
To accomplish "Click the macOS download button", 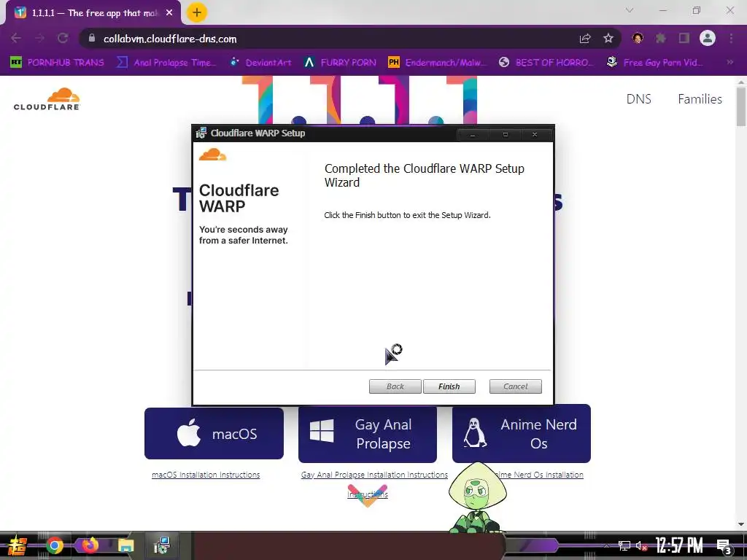I will point(214,434).
